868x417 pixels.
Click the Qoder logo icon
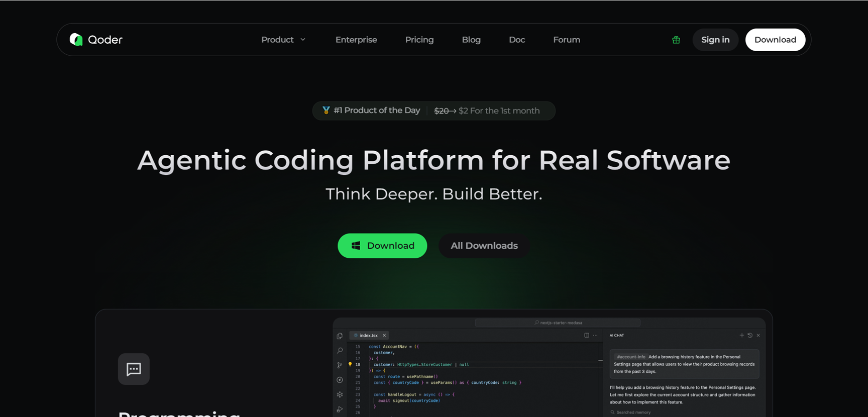[76, 40]
